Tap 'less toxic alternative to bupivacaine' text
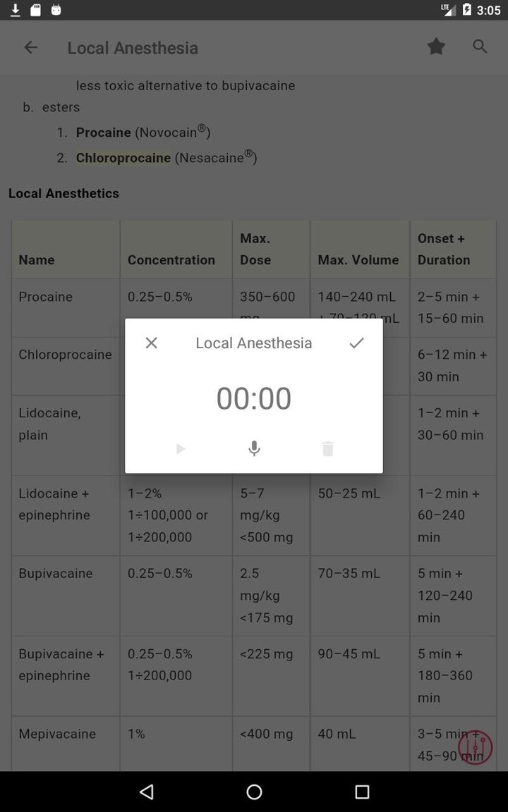 coord(186,85)
